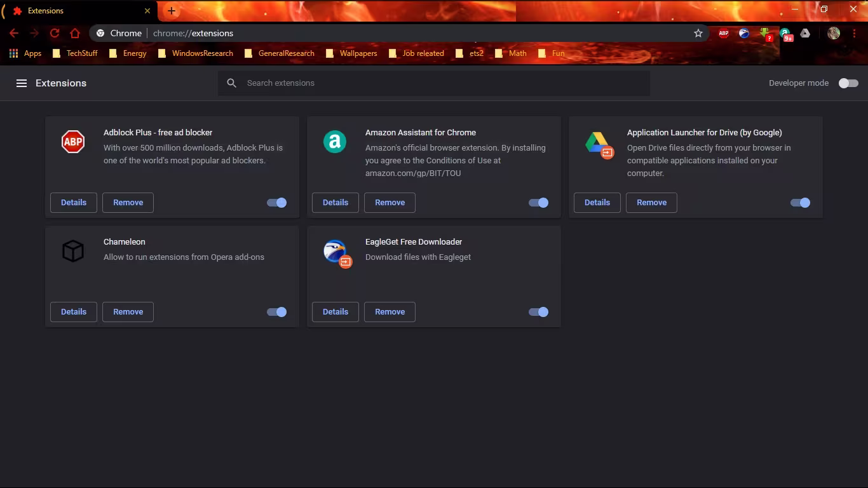868x488 pixels.
Task: Close the Extensions tab
Action: [147, 11]
